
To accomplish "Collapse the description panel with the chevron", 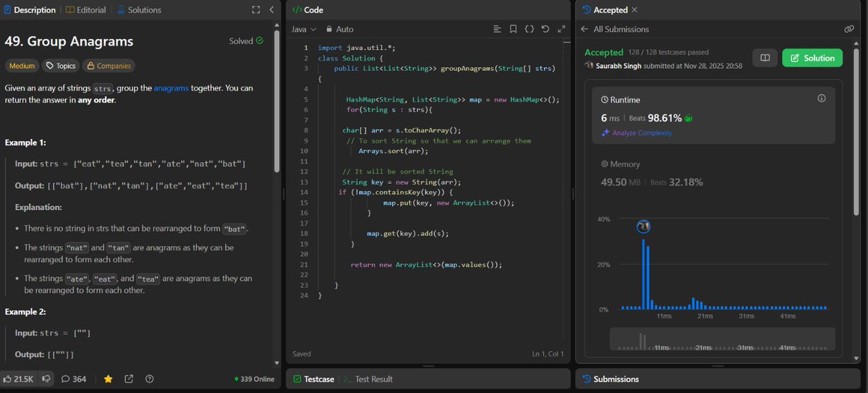I will click(271, 10).
